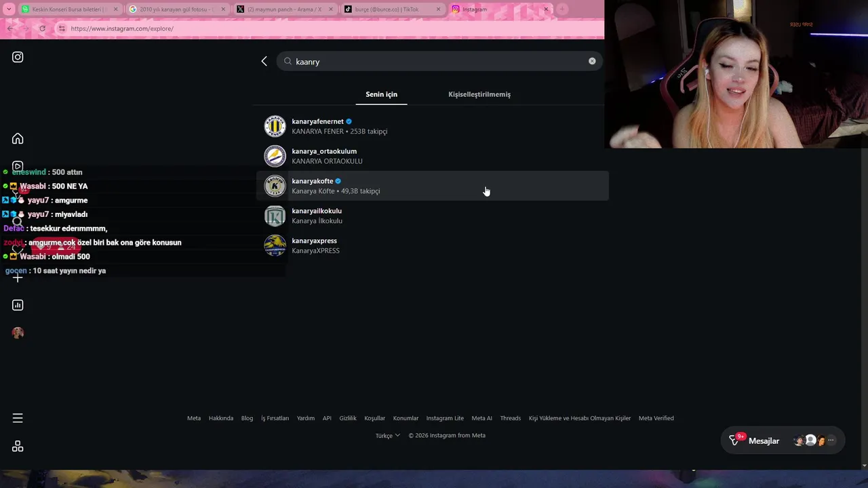Open the Threads footer link
This screenshot has width=868, height=488.
click(x=511, y=418)
